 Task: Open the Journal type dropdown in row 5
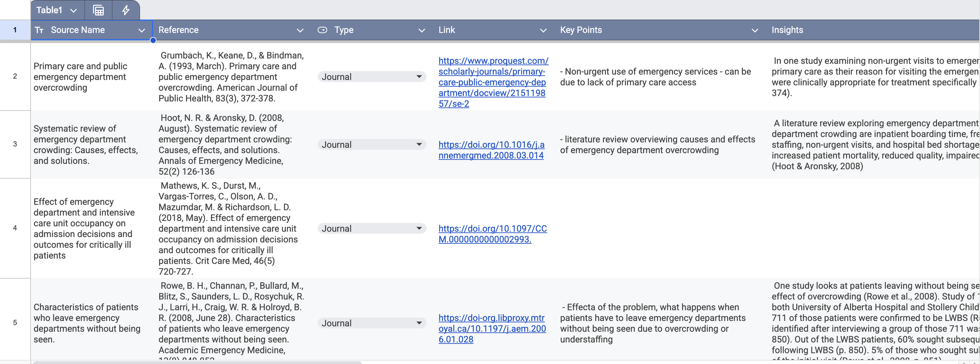click(372, 323)
